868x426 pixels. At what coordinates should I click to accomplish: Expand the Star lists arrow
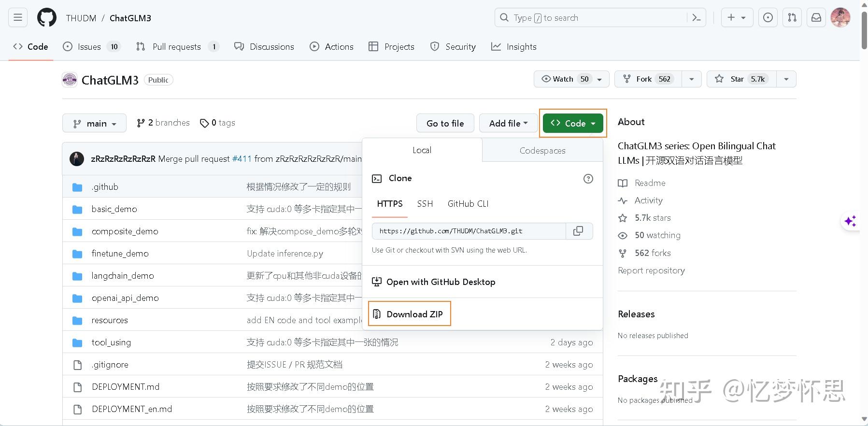pos(786,79)
